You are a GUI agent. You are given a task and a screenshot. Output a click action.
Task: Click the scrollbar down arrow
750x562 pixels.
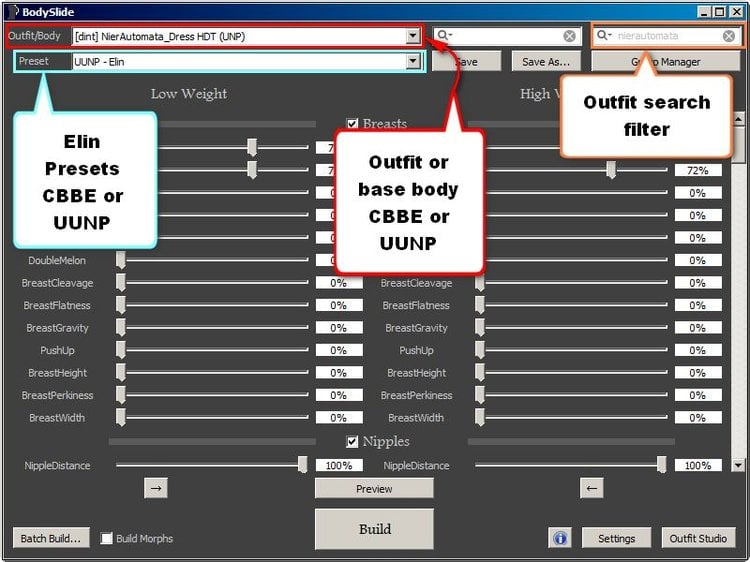738,465
